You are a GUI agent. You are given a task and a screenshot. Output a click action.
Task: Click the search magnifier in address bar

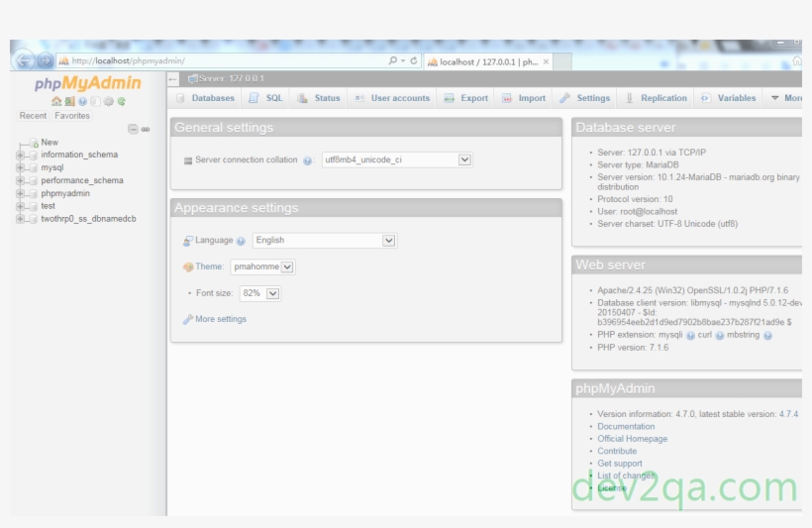coord(393,60)
